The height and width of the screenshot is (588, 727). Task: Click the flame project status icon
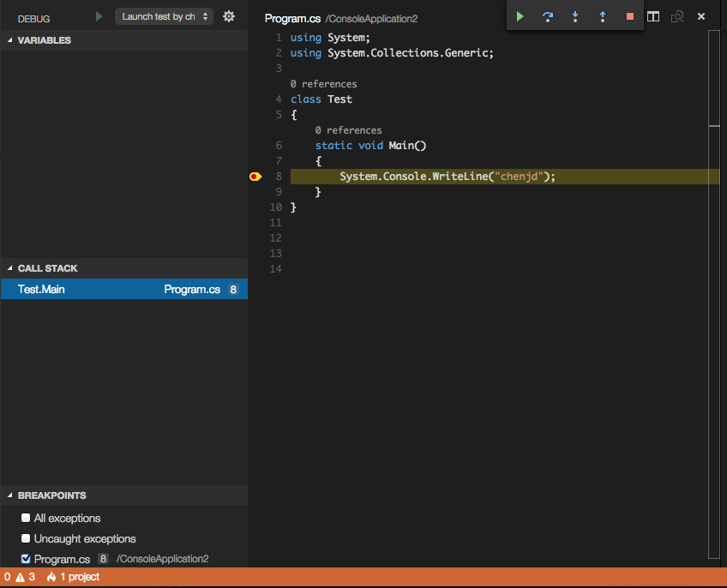tap(51, 577)
